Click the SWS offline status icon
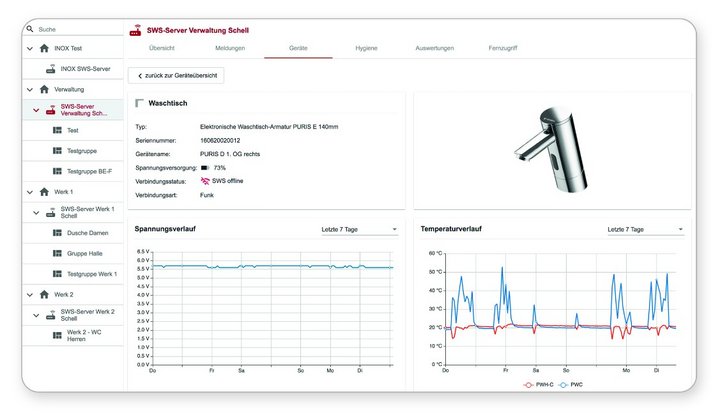The width and height of the screenshot is (720, 414). coord(205,181)
